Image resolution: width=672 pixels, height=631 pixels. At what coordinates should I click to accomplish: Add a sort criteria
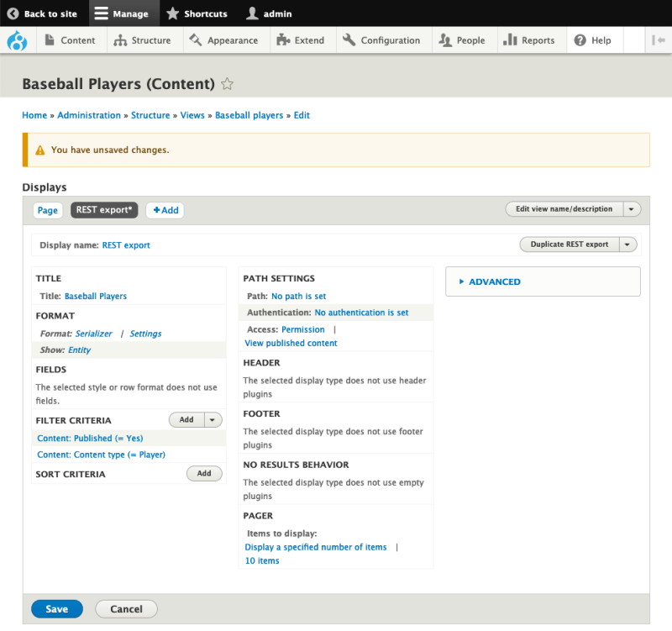(x=204, y=473)
